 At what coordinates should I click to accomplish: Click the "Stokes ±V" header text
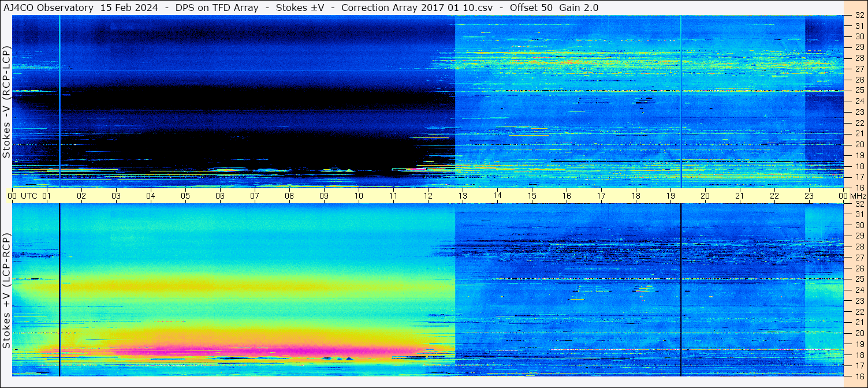300,8
